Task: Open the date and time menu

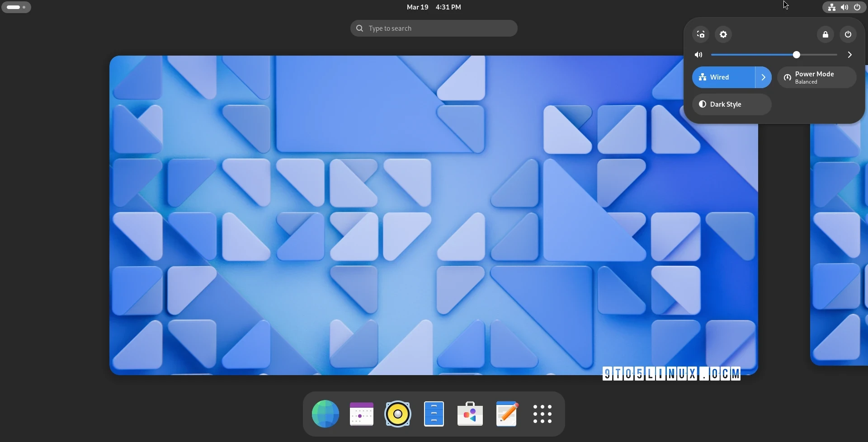Action: [x=434, y=7]
